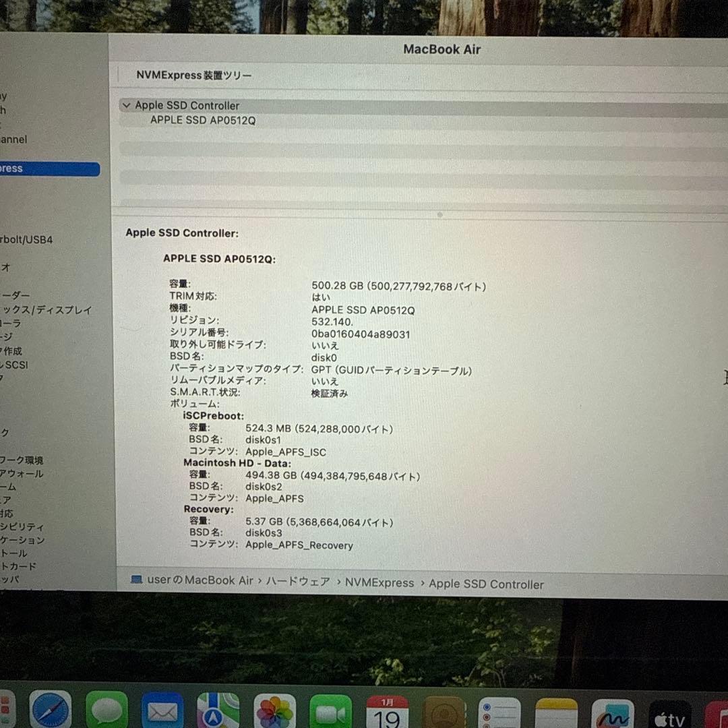Open ハードウェア from the breadcrumb path
728x728 pixels.
point(298,584)
